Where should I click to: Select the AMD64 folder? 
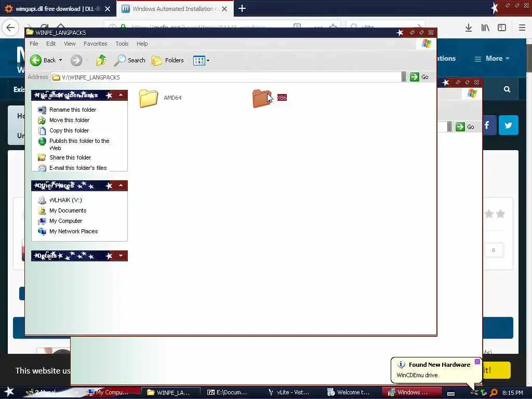160,98
